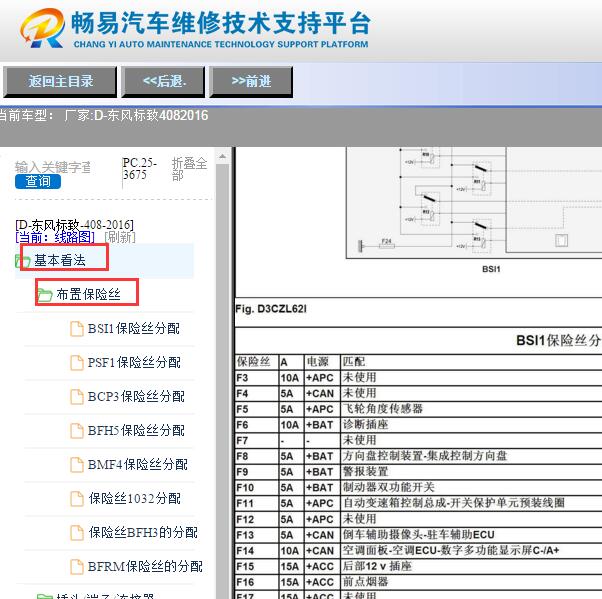Open BMF4保险丝分配 document
Screen dimensions: 602x599
pos(138,465)
